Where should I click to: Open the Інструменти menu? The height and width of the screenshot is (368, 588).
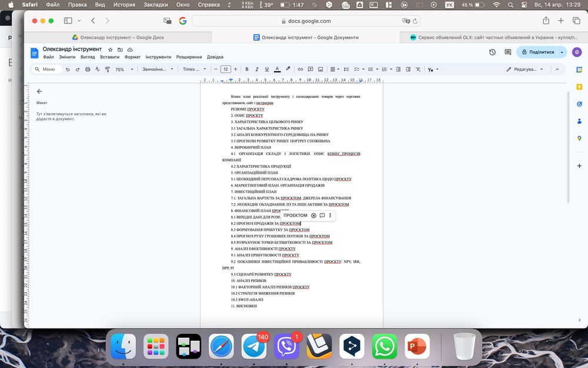(158, 57)
